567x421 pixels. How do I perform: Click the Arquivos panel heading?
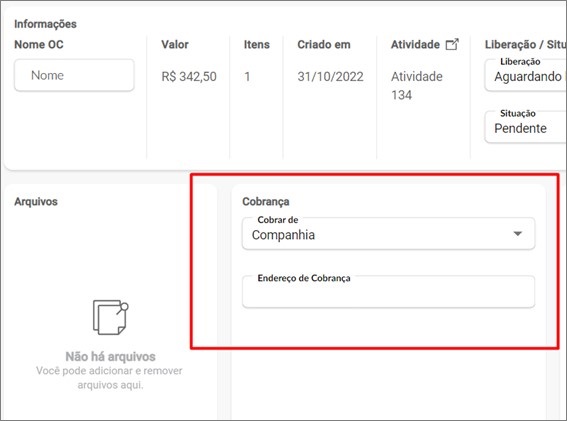(36, 201)
